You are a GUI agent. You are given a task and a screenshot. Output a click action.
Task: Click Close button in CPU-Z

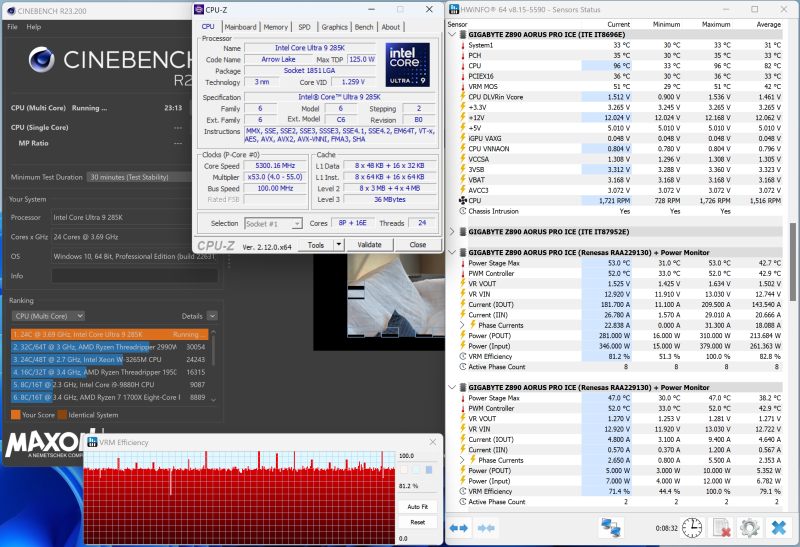[418, 245]
